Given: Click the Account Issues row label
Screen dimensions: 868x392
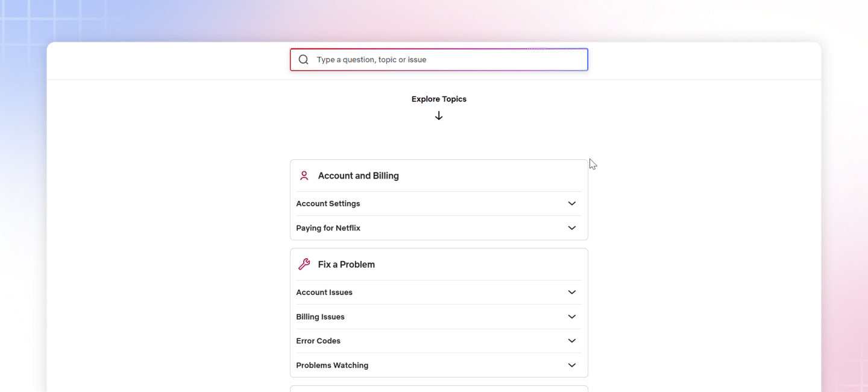Looking at the screenshot, I should tap(324, 292).
